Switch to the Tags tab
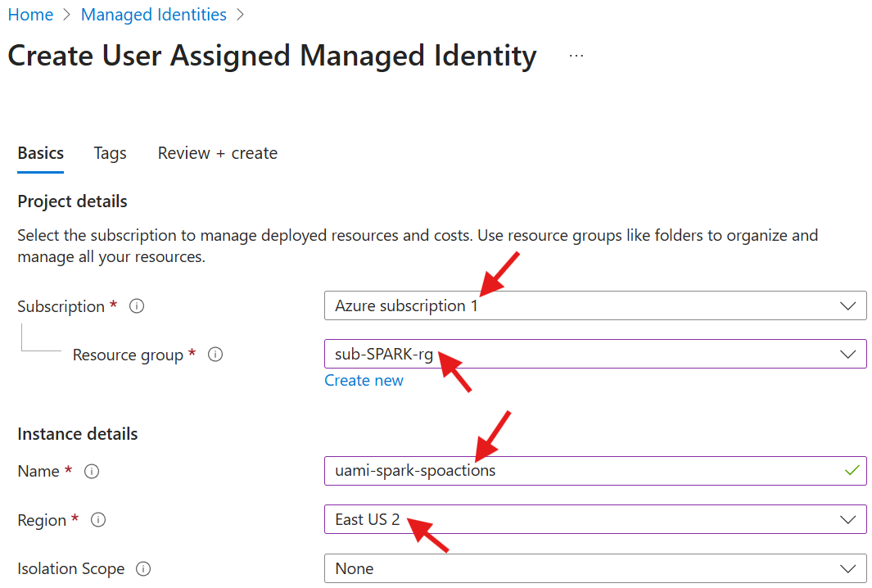This screenshot has height=588, width=872. click(x=110, y=153)
